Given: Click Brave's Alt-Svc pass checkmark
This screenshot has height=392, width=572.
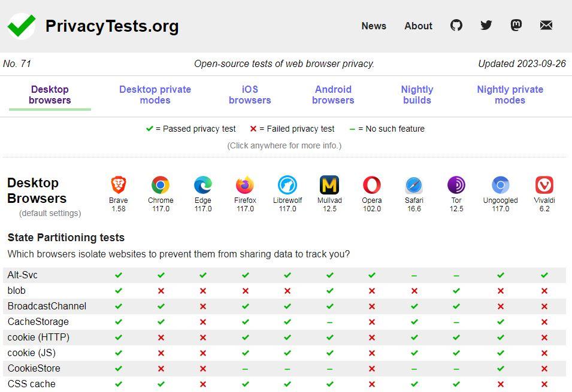Looking at the screenshot, I should pyautogui.click(x=119, y=275).
